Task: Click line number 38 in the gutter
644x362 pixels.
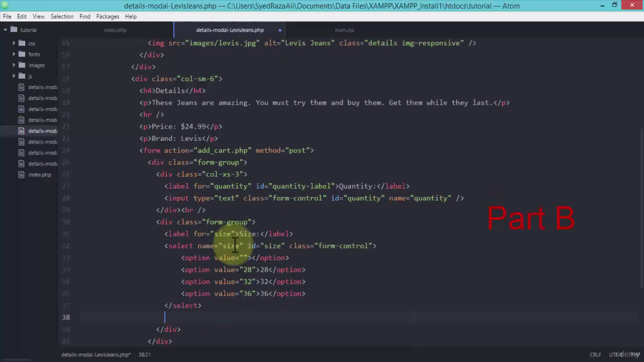Action: click(x=66, y=317)
